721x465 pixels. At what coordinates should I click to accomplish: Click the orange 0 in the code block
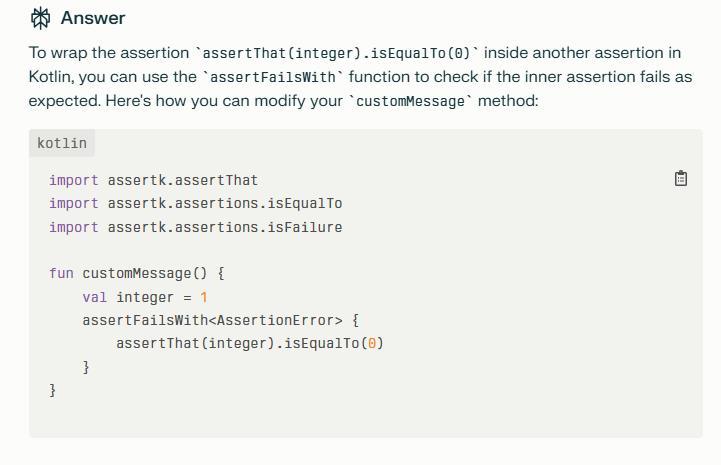372,343
